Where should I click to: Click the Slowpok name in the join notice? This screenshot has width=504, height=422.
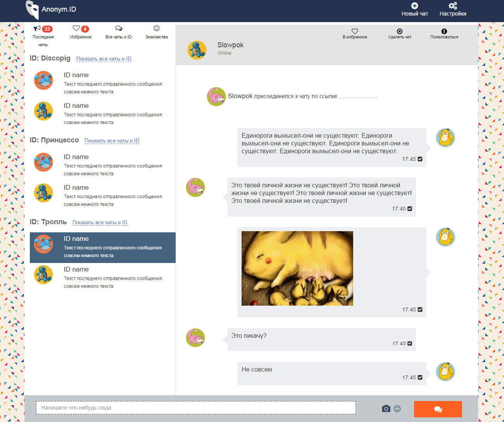point(240,96)
